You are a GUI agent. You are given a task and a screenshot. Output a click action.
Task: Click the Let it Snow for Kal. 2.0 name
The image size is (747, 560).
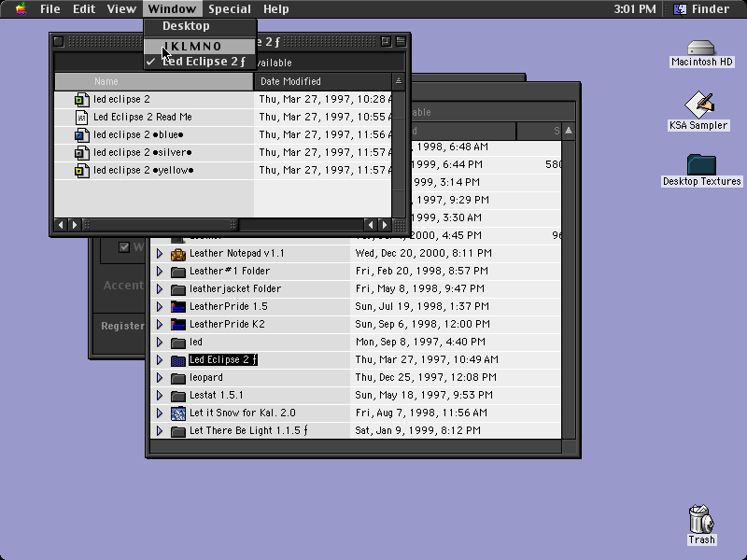[x=243, y=413]
